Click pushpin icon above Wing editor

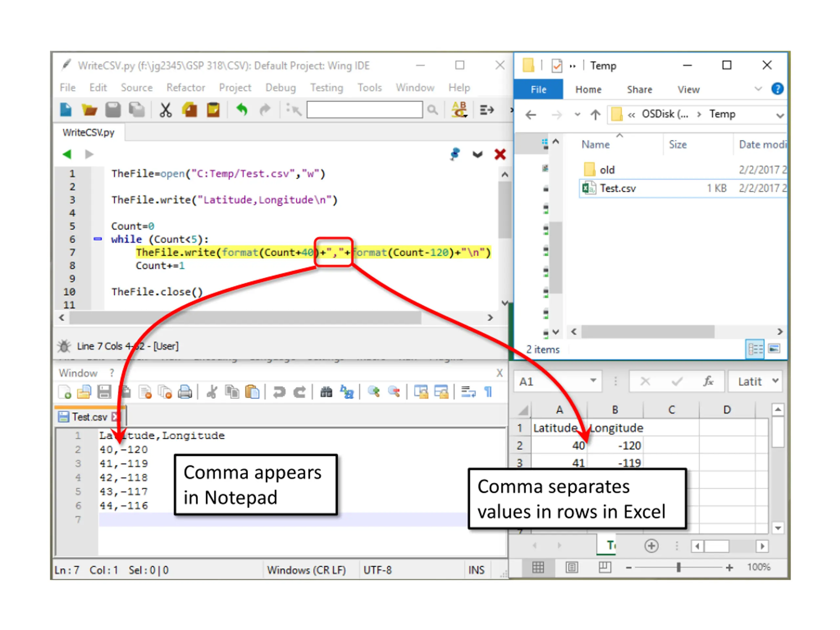click(455, 154)
